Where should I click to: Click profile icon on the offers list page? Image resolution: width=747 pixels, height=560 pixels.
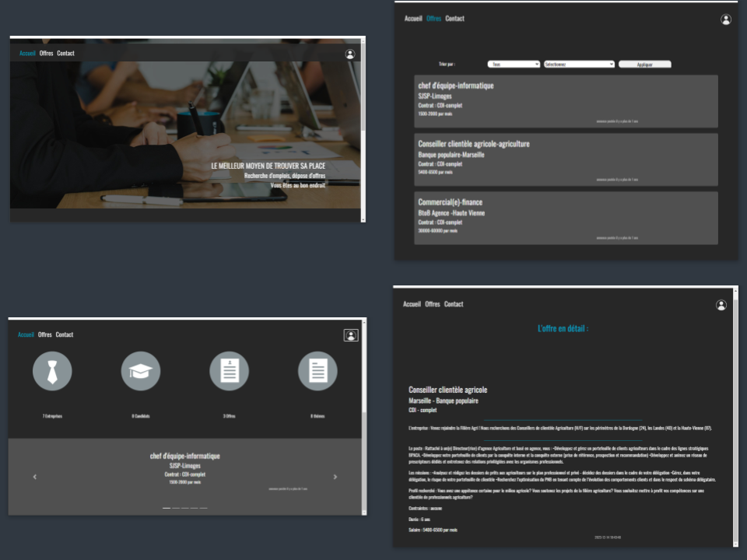(726, 19)
